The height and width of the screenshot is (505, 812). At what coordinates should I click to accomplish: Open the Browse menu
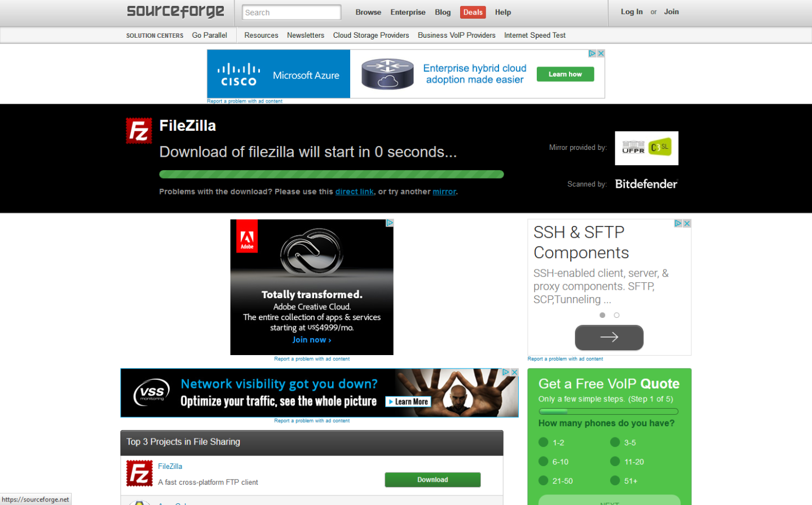pyautogui.click(x=368, y=12)
